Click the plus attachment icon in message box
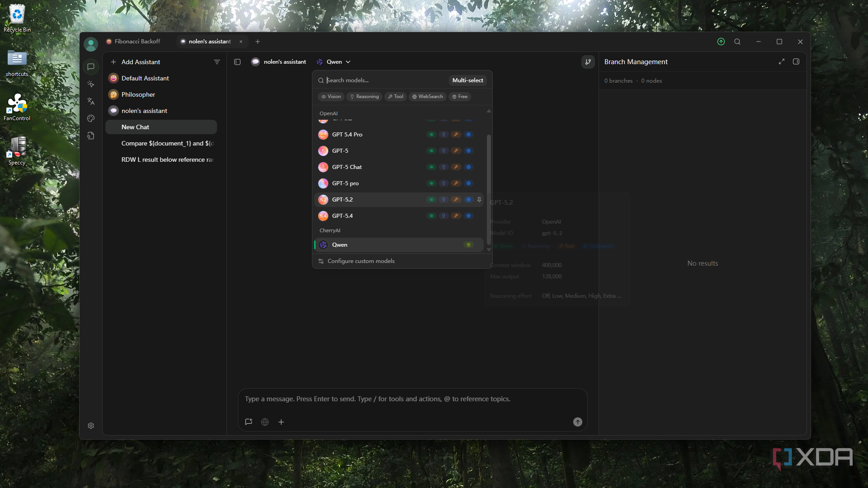The width and height of the screenshot is (868, 488). [281, 422]
